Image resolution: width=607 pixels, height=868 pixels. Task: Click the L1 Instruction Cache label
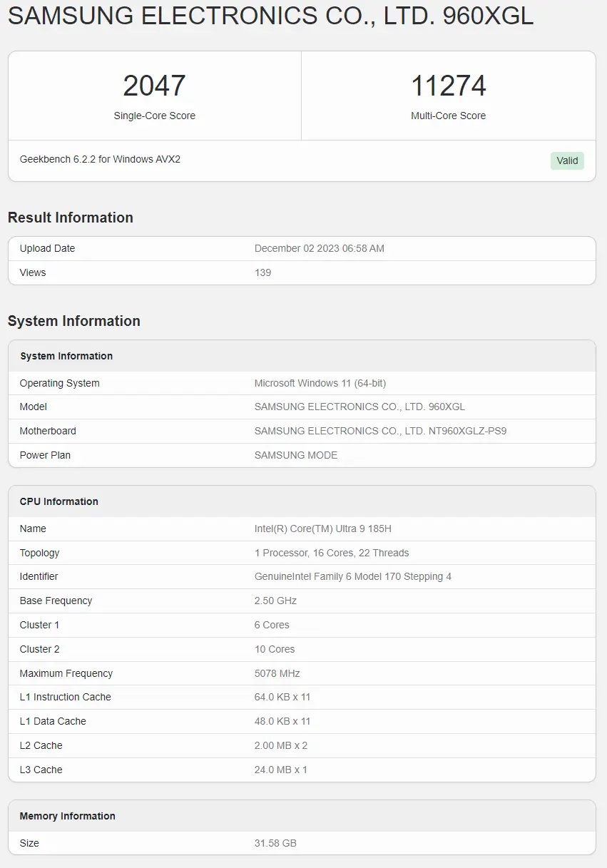click(x=66, y=697)
